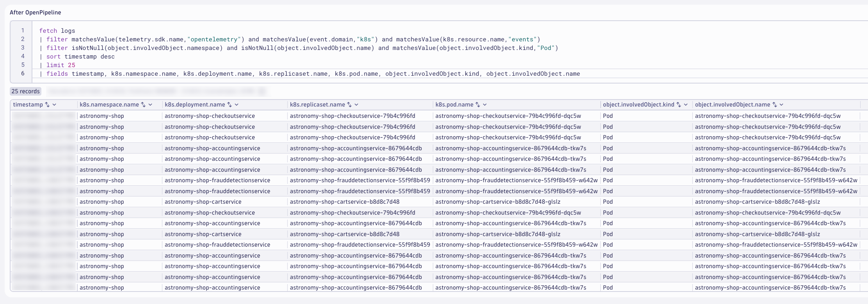The height and width of the screenshot is (304, 868).
Task: Click the 25 records badge
Action: click(26, 91)
